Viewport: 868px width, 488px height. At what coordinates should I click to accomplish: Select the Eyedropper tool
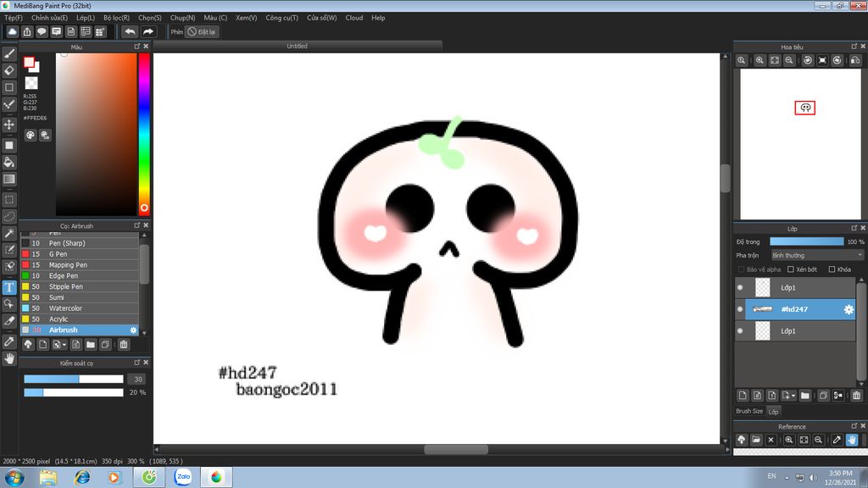click(x=9, y=341)
